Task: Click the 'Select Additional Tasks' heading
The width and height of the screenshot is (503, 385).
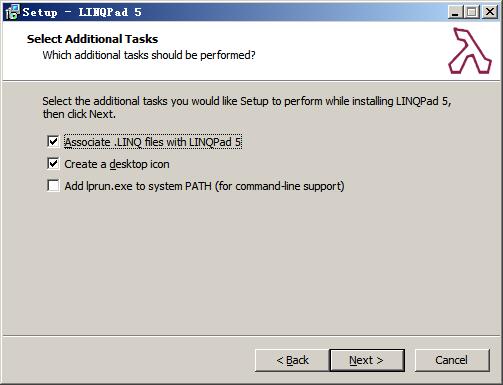Action: [x=92, y=39]
